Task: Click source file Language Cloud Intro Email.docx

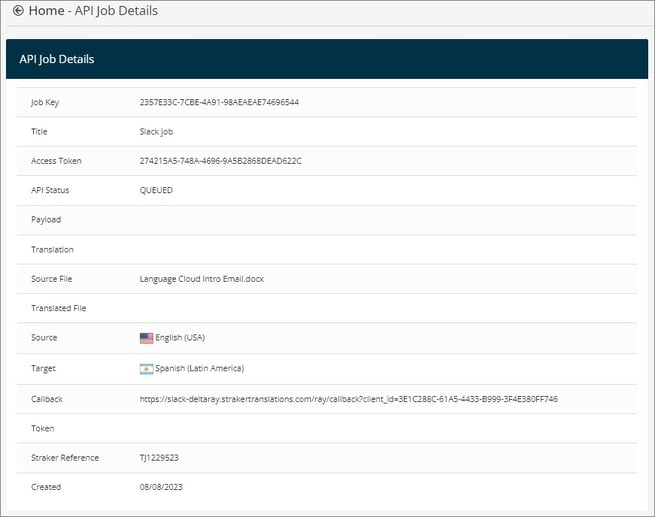Action: [x=202, y=279]
